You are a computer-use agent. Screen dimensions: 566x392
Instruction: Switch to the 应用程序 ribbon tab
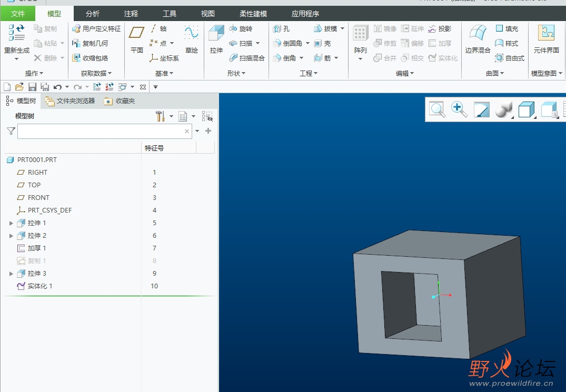(x=305, y=14)
